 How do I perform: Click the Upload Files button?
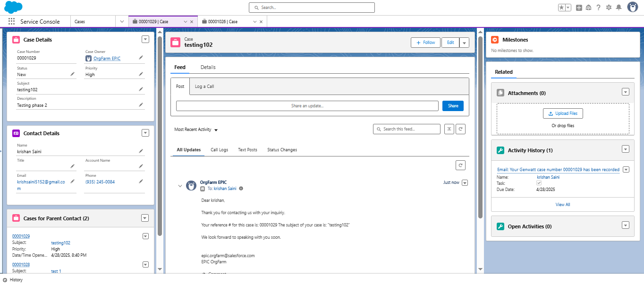(x=563, y=113)
